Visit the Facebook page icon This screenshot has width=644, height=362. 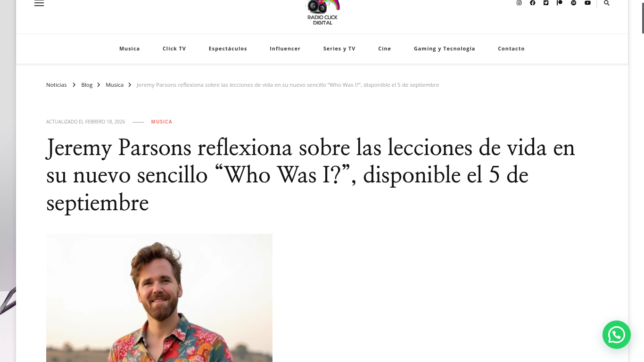533,3
